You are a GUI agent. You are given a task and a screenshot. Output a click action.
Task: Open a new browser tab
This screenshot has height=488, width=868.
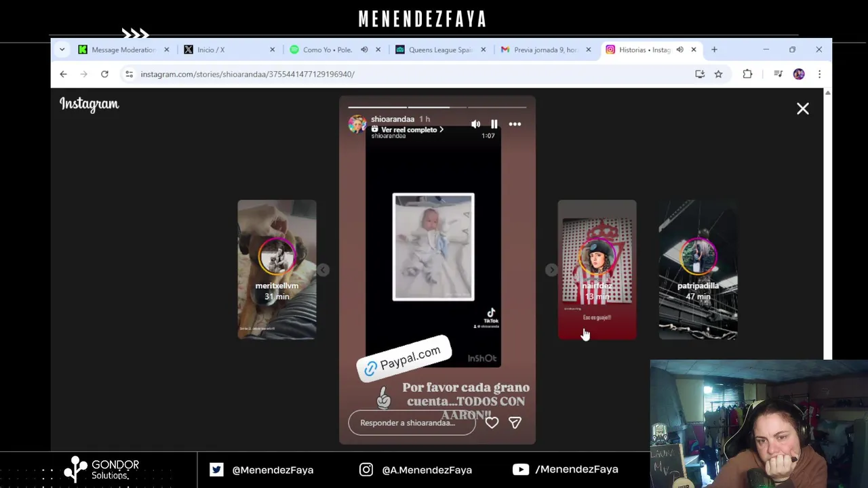pos(714,49)
